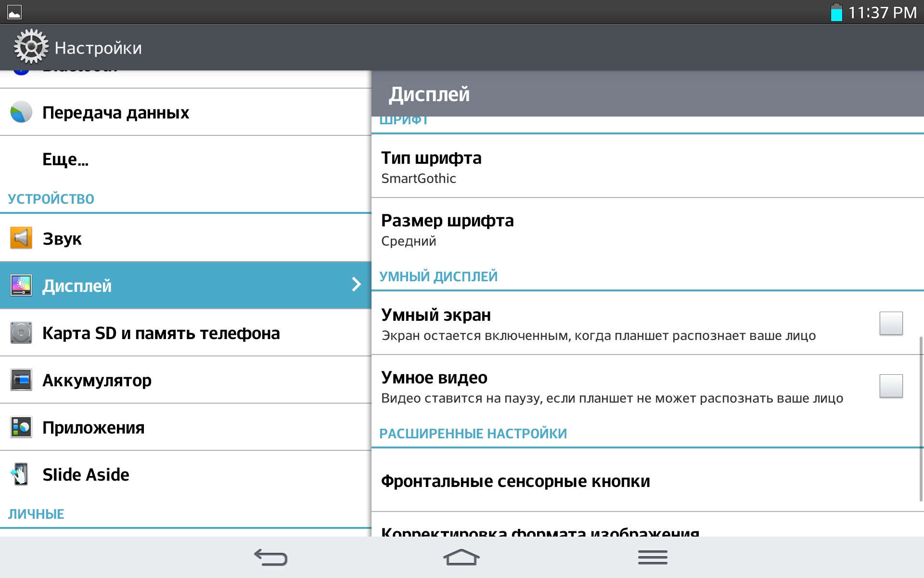Tap the Звук speaker icon
Viewport: 924px width, 578px height.
tap(21, 238)
